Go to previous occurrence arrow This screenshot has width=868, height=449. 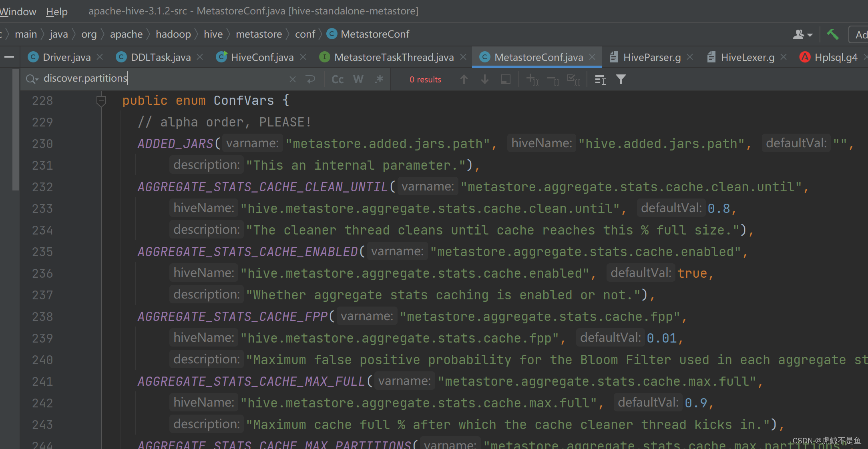(x=464, y=79)
